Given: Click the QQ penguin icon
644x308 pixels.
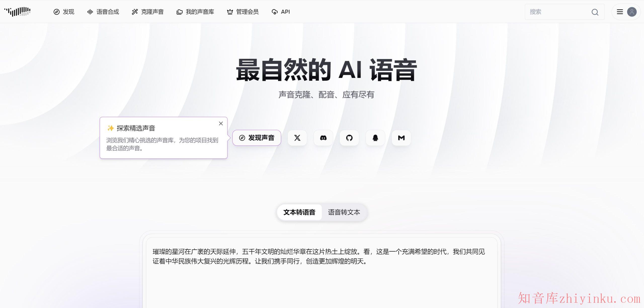Looking at the screenshot, I should click(375, 138).
